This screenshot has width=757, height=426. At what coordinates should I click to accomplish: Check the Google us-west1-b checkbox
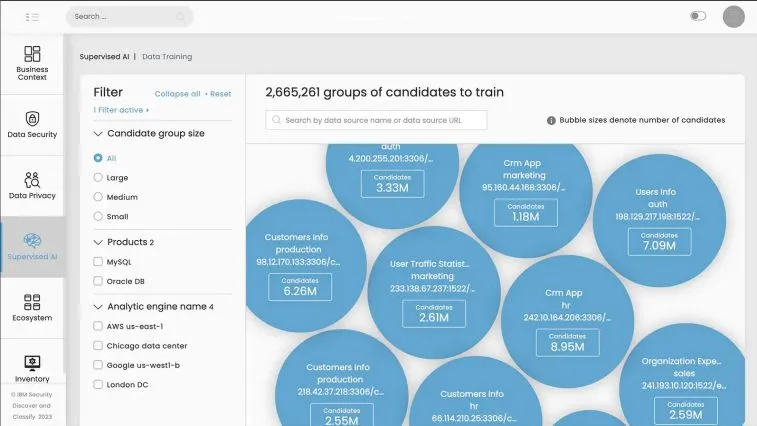point(98,365)
